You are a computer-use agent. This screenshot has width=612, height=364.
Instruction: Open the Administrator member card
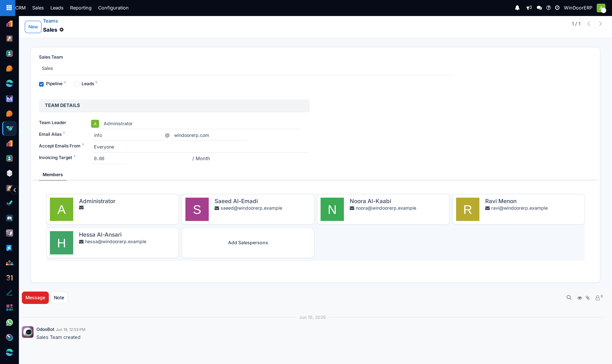pos(112,209)
